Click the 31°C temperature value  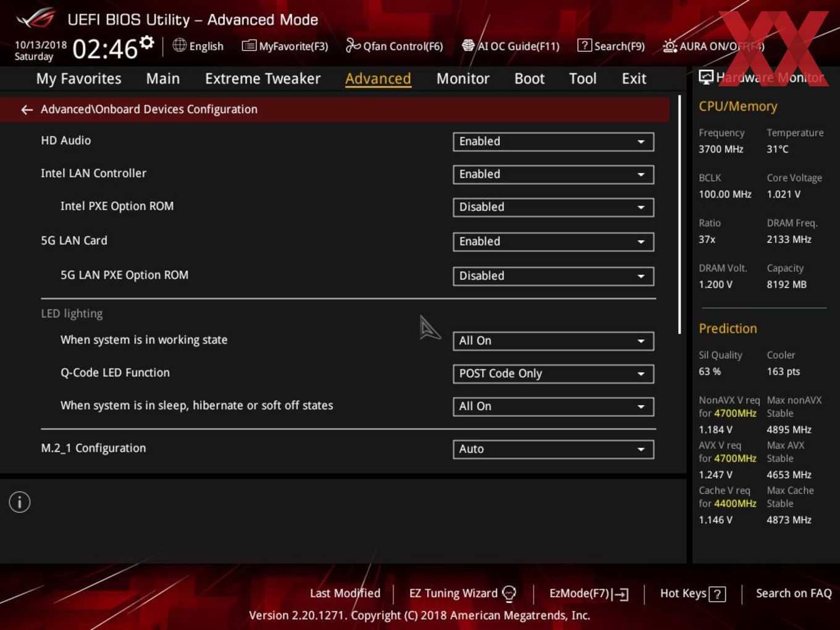(x=777, y=149)
